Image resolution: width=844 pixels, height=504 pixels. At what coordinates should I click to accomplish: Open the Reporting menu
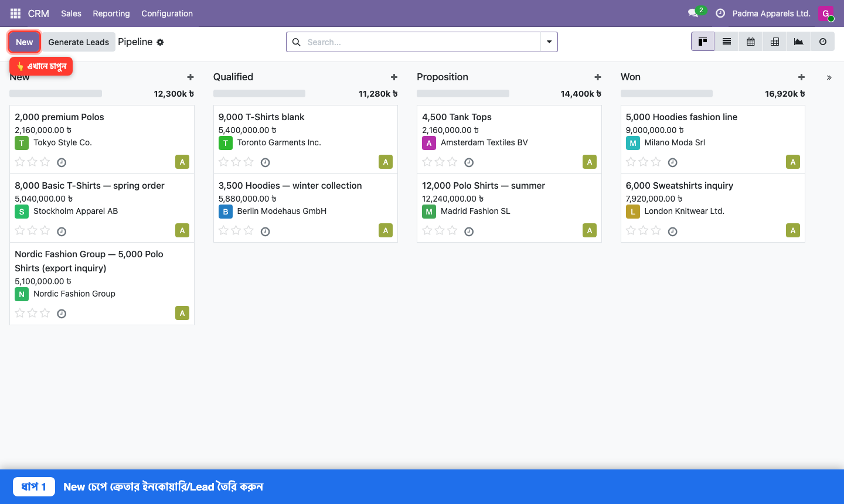click(111, 13)
